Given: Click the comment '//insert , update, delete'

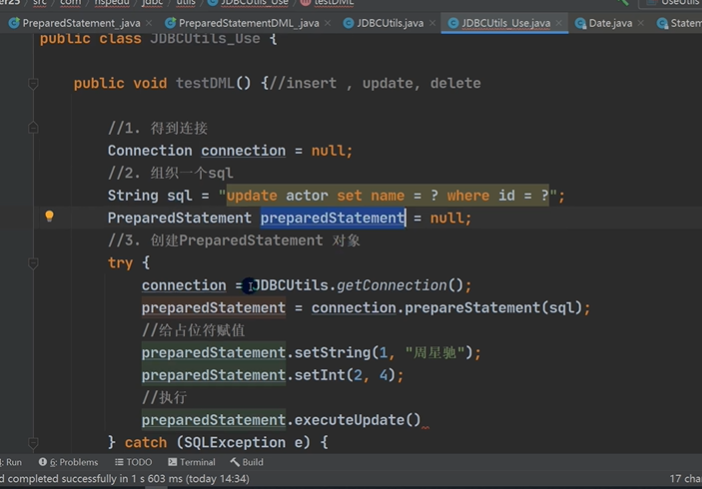Looking at the screenshot, I should click(375, 83).
